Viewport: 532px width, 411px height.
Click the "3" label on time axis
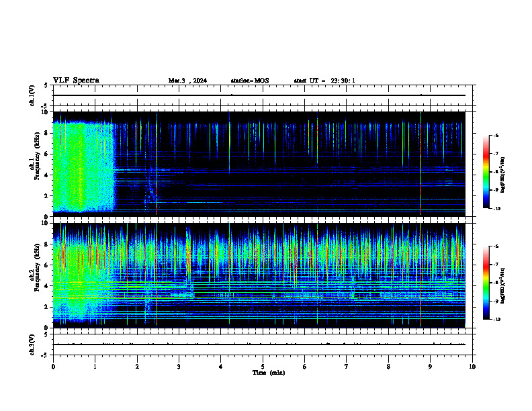click(179, 367)
